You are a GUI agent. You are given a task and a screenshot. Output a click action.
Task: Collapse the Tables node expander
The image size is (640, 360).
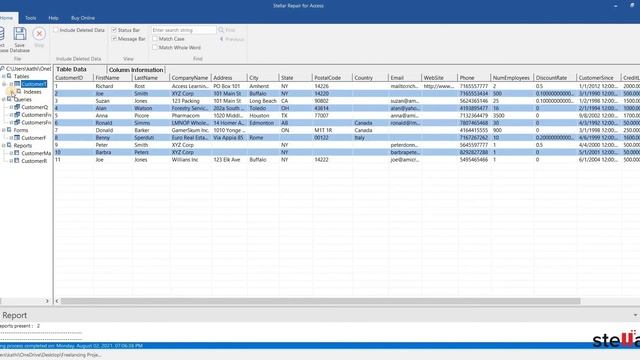(x=4, y=76)
